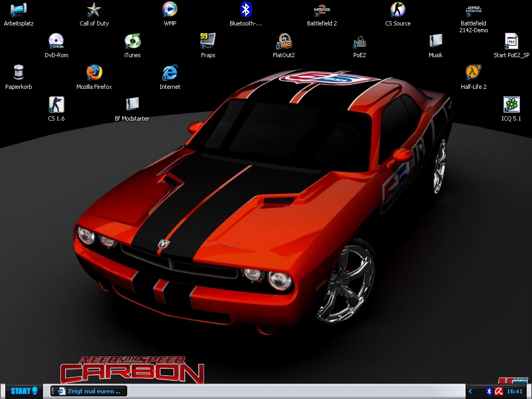
Task: Select the Bluetooth desktop shortcut
Action: (x=246, y=10)
